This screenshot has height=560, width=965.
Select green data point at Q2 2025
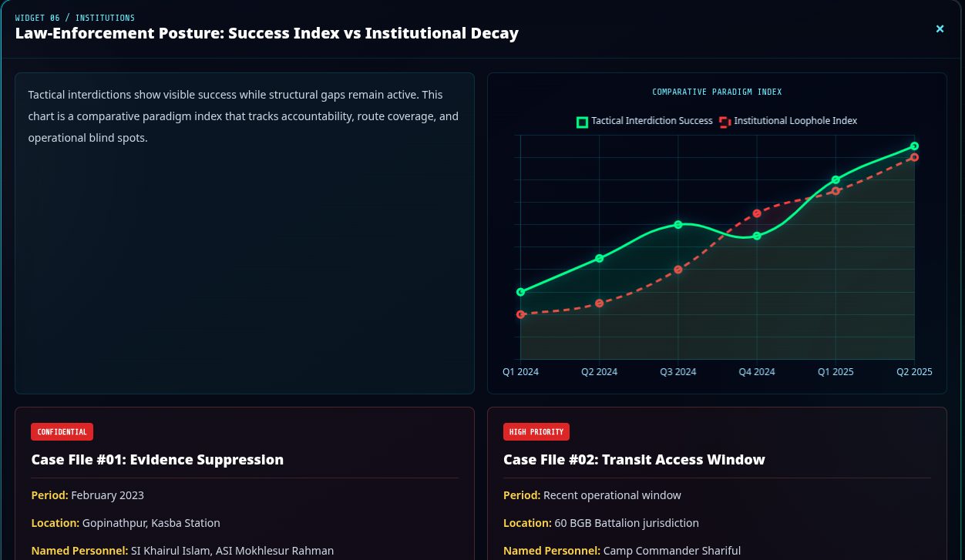[x=914, y=146]
